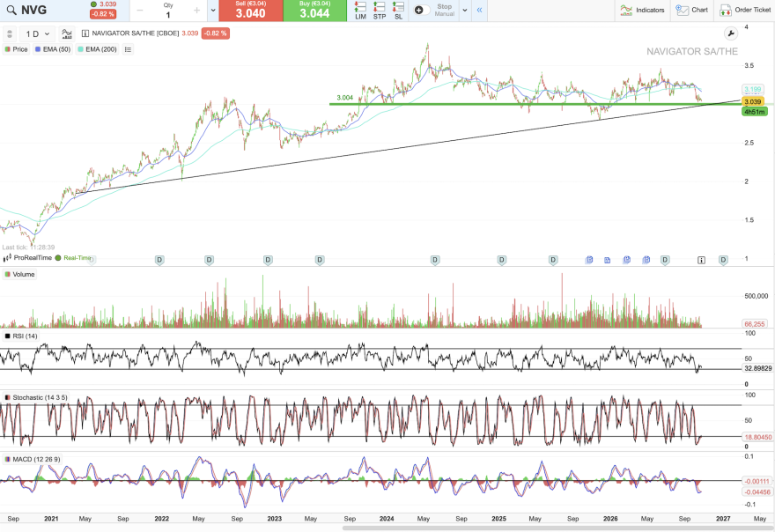Click the horizontal scrollbar below the chart
Image resolution: width=775 pixels, height=532 pixels.
558,528
